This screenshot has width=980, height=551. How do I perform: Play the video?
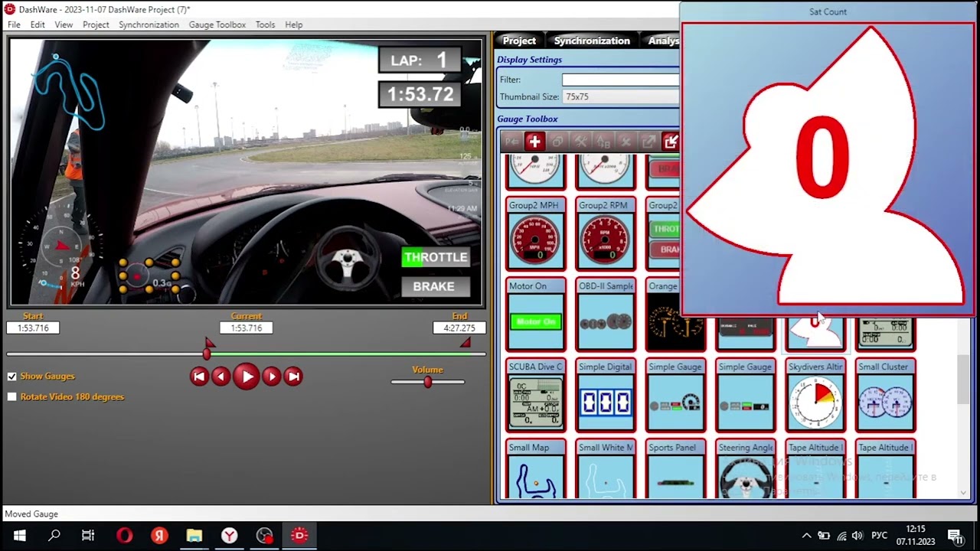(247, 376)
